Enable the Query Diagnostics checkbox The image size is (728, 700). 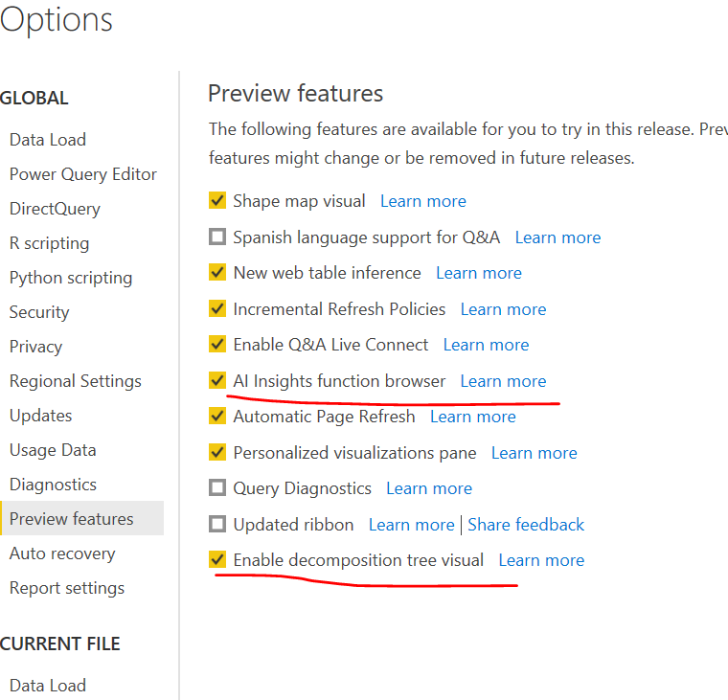217,488
